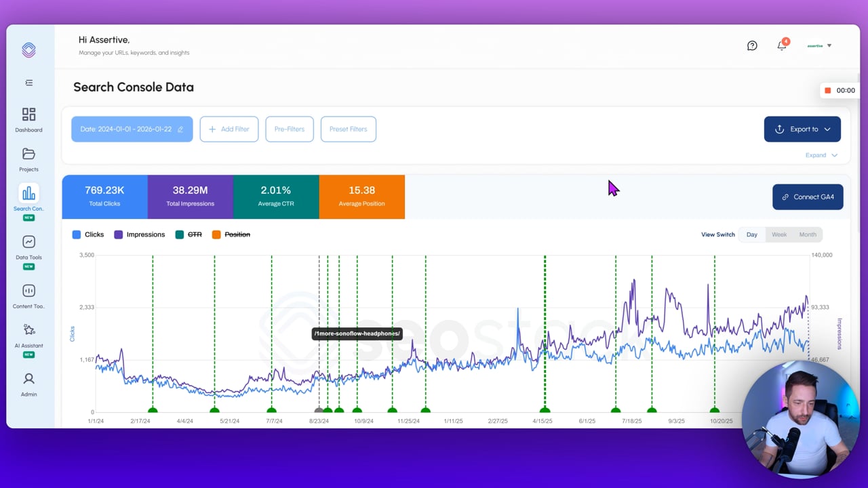This screenshot has width=868, height=488.
Task: Select the Week view switch
Action: (779, 235)
